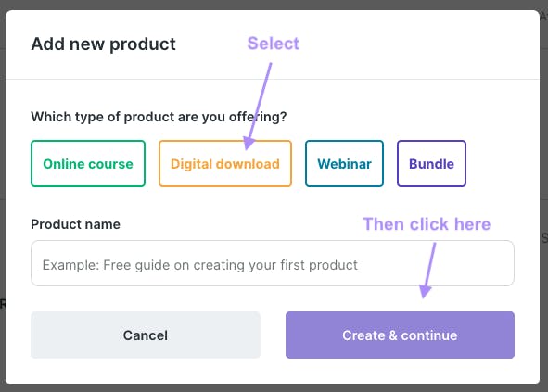Viewport: 548px width, 392px height.
Task: Submit with the purple Create & continue button
Action: [400, 335]
